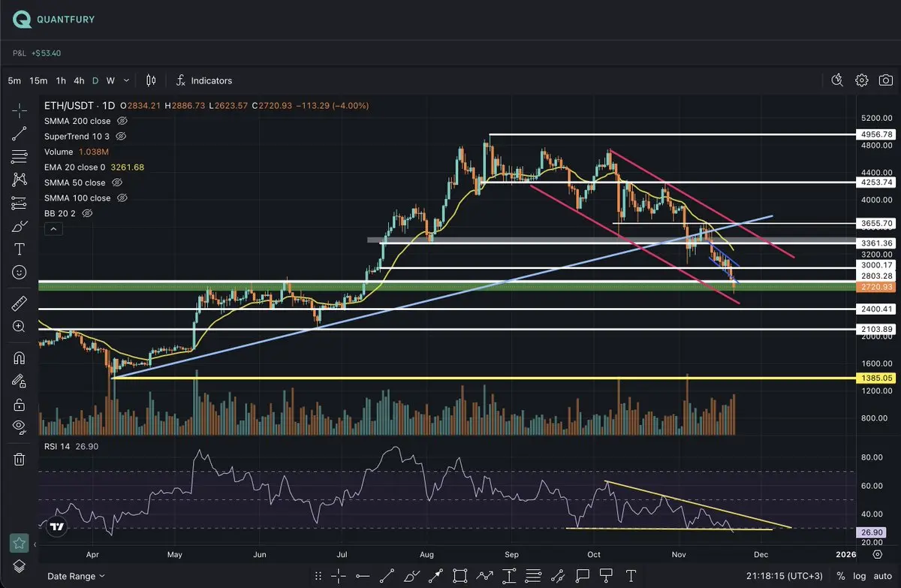Image resolution: width=901 pixels, height=588 pixels.
Task: Show the BB 20 2 indicator
Action: (x=87, y=213)
